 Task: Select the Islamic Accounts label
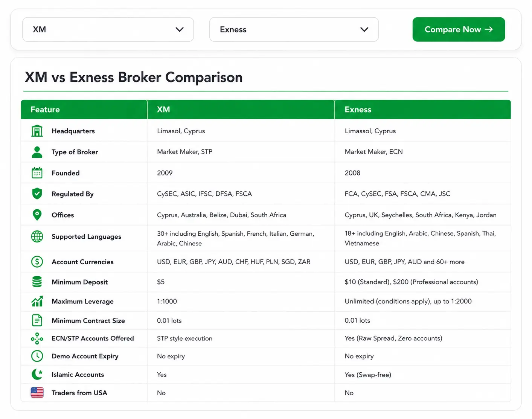tap(78, 375)
